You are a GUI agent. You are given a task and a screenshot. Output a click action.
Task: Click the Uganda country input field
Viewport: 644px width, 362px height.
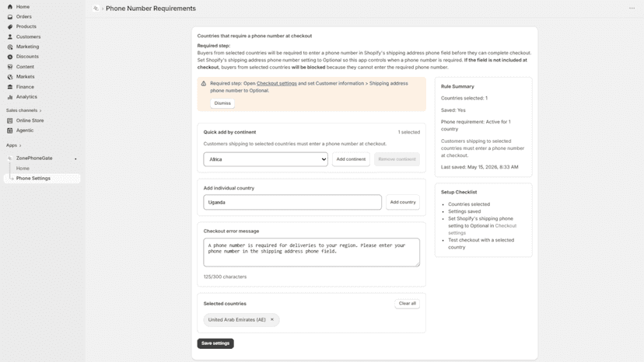point(292,202)
